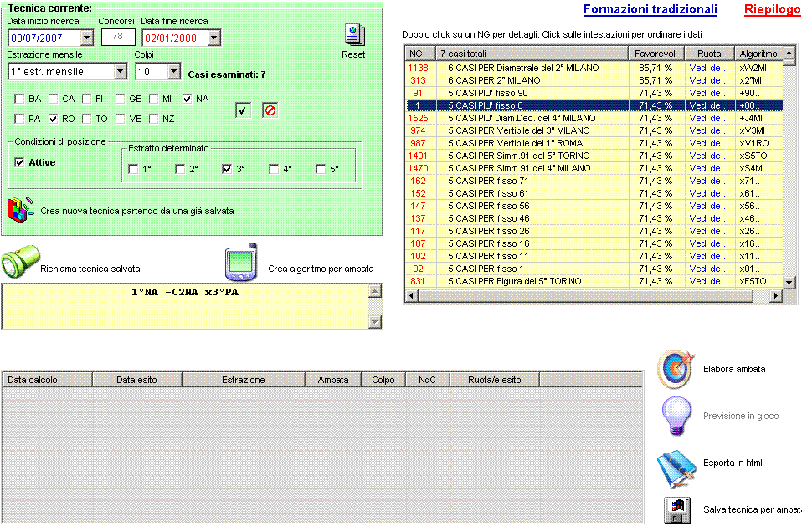Select the PA wheel checkbox
The width and height of the screenshot is (802, 532).
coord(19,119)
